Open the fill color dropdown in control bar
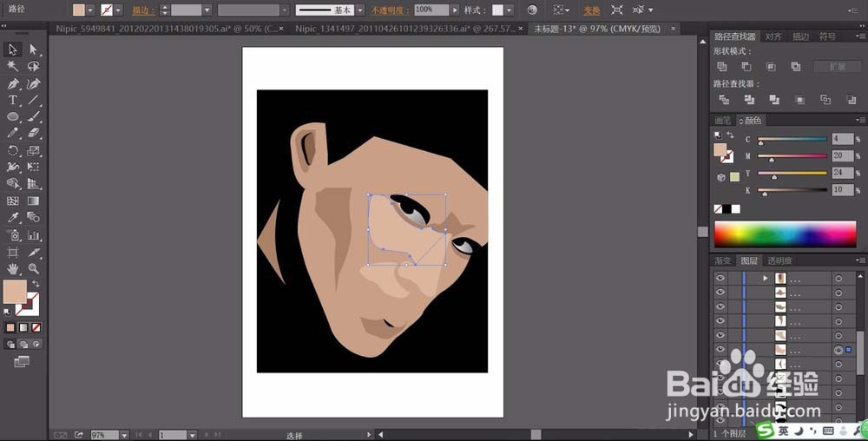868x441 pixels. click(x=90, y=10)
